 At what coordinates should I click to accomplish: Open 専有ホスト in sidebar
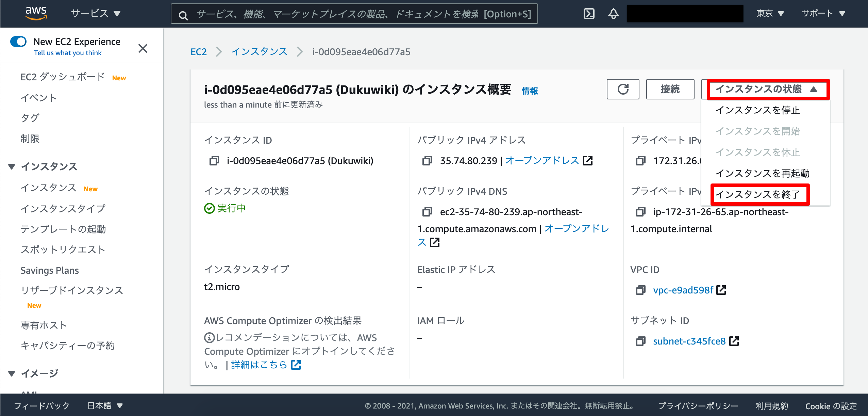(44, 325)
